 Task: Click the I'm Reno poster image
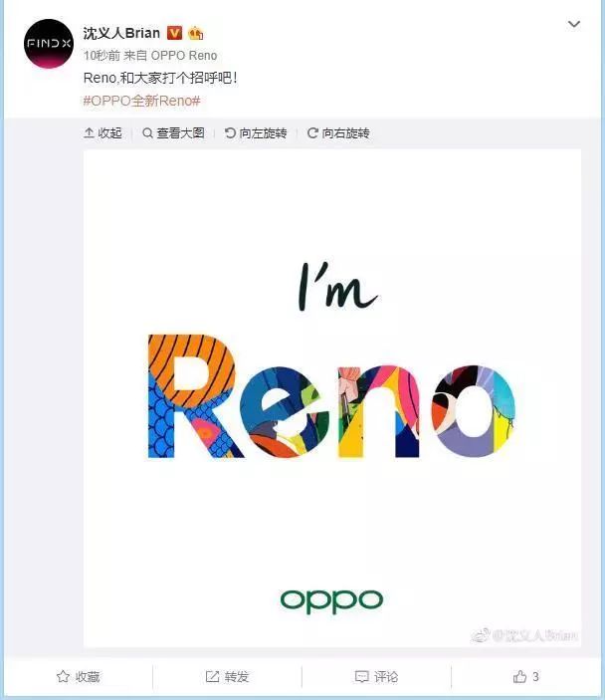(x=332, y=397)
